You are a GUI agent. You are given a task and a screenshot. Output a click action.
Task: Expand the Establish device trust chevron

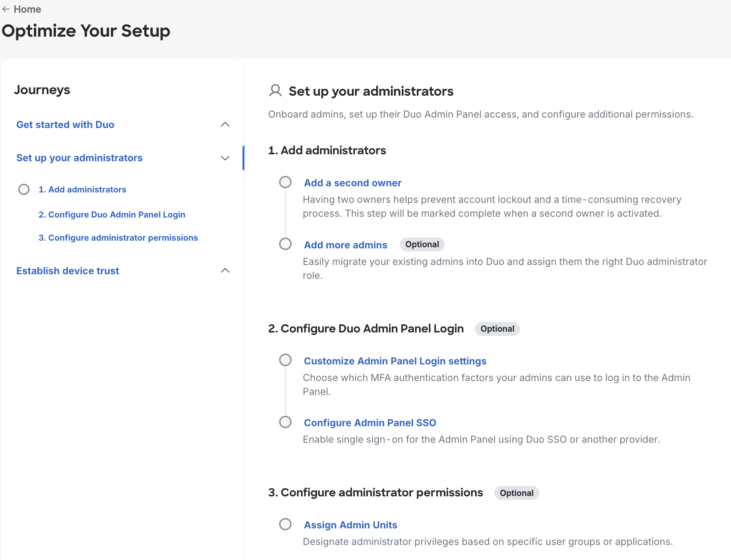tap(225, 271)
